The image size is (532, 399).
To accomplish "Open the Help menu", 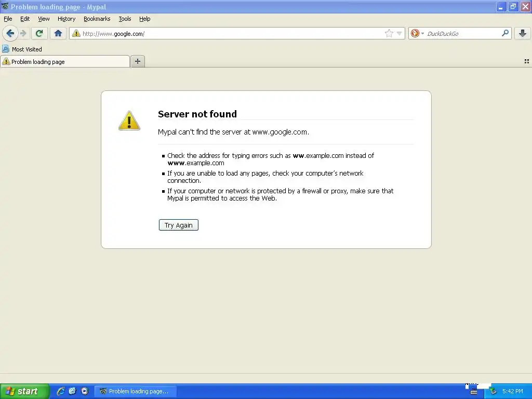I will (x=145, y=19).
